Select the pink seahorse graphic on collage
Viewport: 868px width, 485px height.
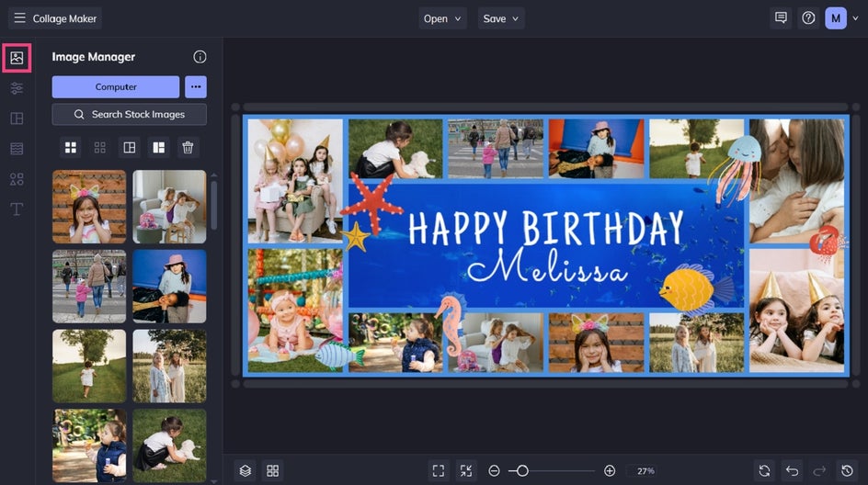[x=450, y=326]
